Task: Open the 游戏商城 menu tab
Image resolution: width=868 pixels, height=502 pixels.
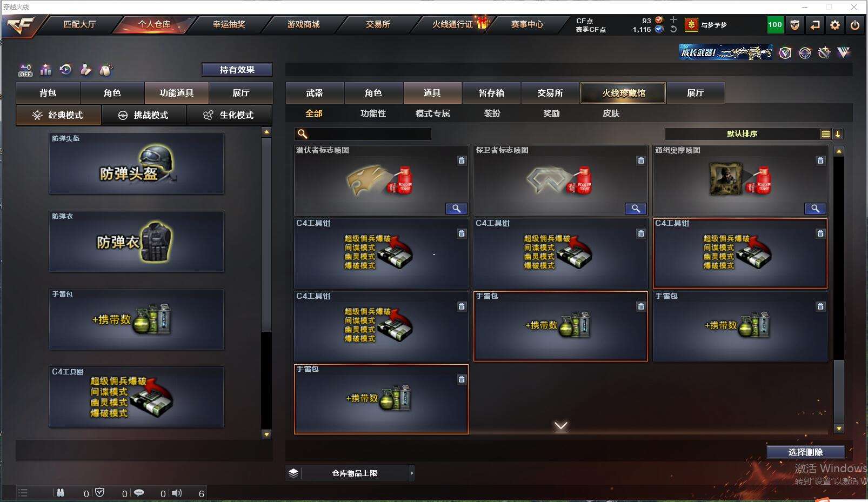Action: point(303,24)
